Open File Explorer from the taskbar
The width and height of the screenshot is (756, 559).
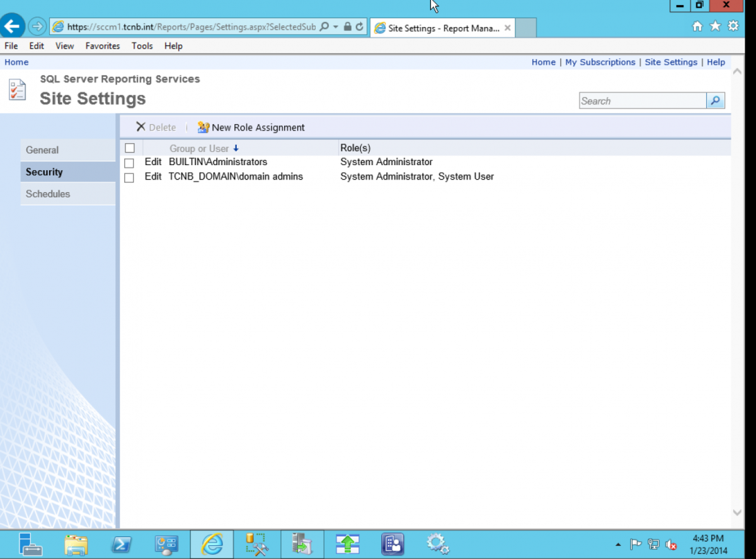click(76, 545)
